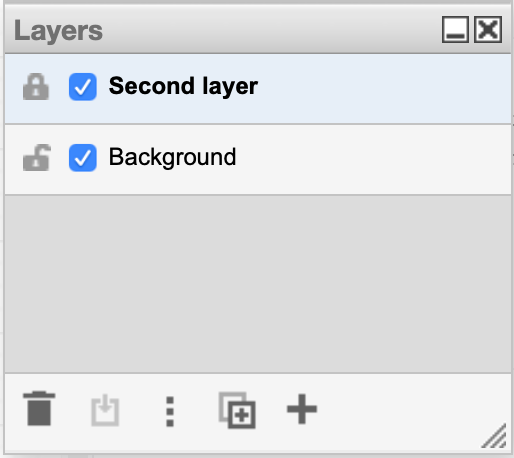Click the empty gray area below the layers
The width and height of the screenshot is (514, 458).
click(258, 284)
